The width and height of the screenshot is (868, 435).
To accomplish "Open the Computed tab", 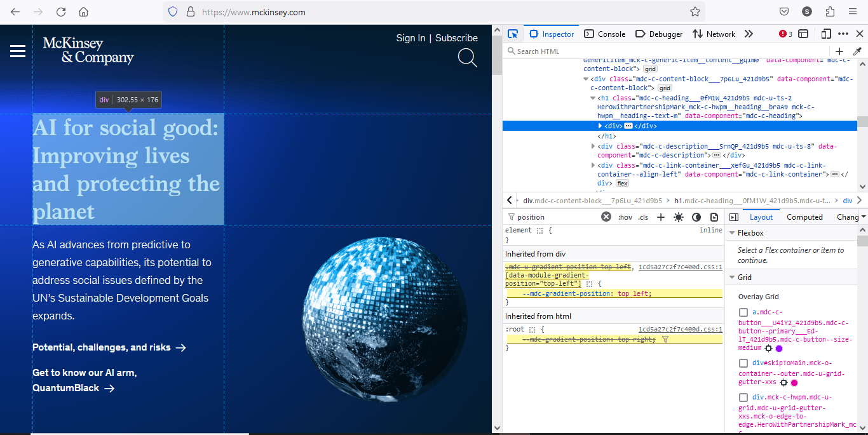I will click(804, 217).
